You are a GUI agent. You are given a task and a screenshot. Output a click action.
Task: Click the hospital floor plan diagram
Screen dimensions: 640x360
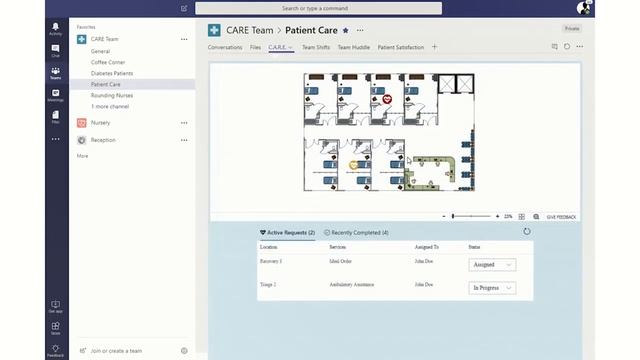point(389,132)
